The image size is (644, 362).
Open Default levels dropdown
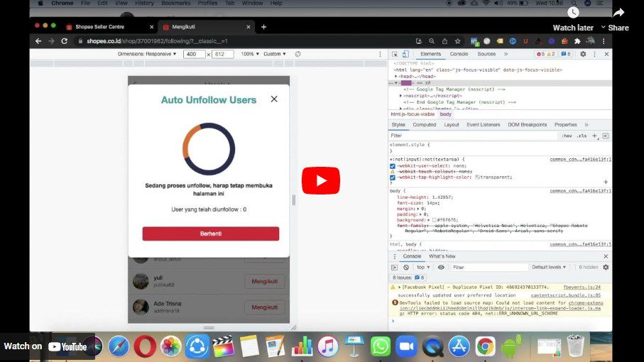point(549,267)
